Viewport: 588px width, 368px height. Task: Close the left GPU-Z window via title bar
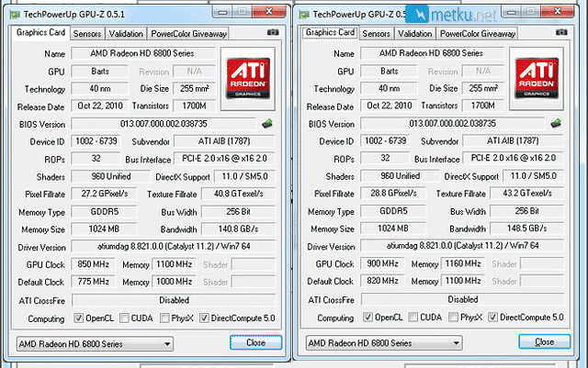269,12
